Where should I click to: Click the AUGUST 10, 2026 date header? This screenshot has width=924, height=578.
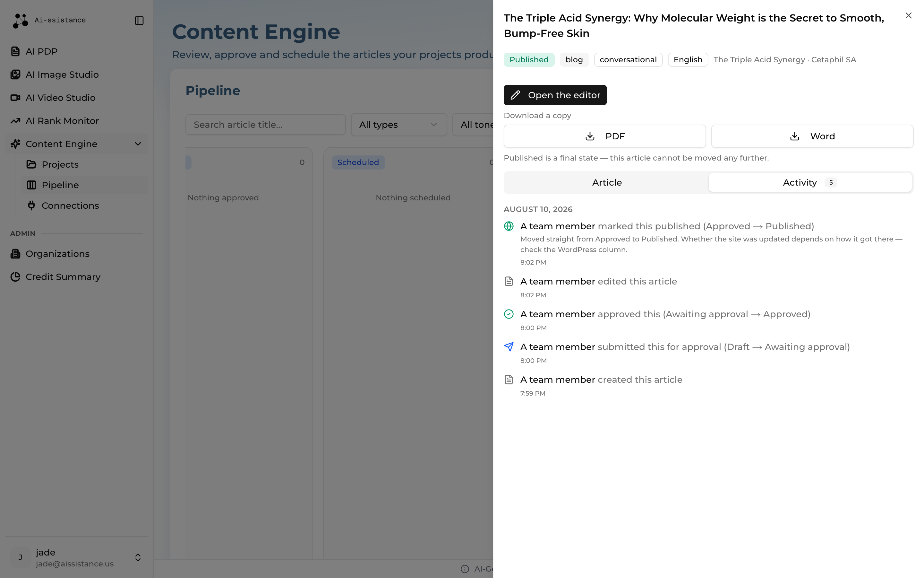[x=538, y=209]
